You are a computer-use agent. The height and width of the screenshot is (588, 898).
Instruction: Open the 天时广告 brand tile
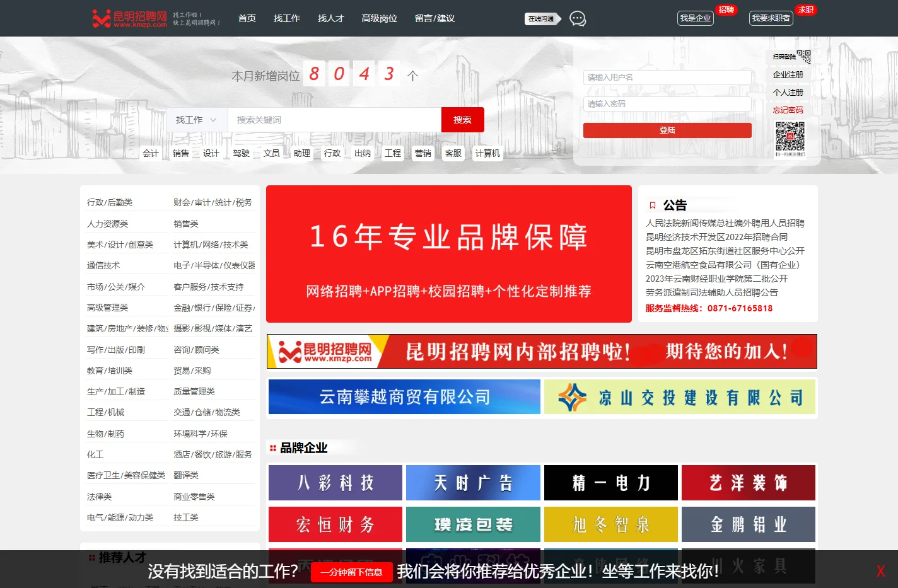473,483
